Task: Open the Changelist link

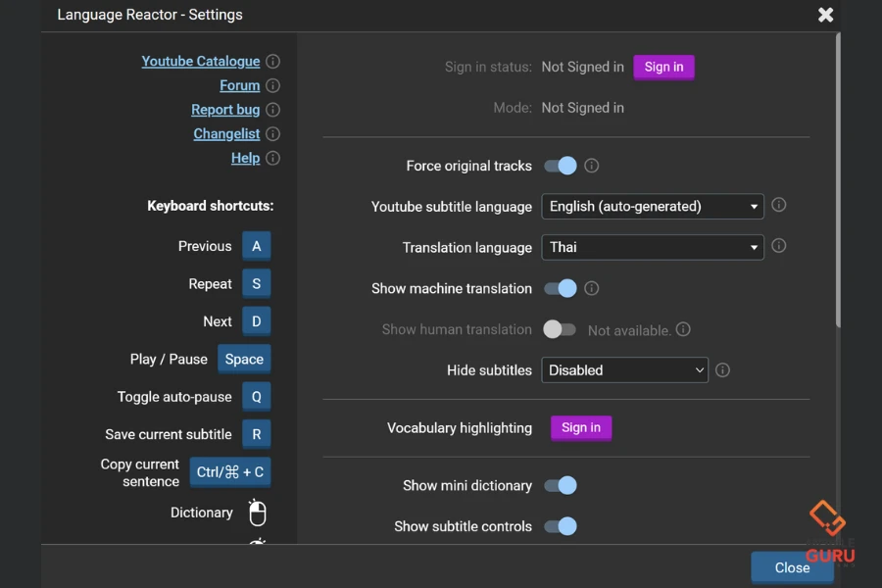Action: pos(226,134)
